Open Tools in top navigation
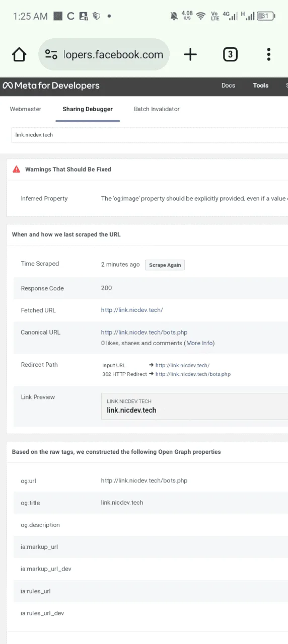The height and width of the screenshot is (644, 288). pyautogui.click(x=261, y=86)
